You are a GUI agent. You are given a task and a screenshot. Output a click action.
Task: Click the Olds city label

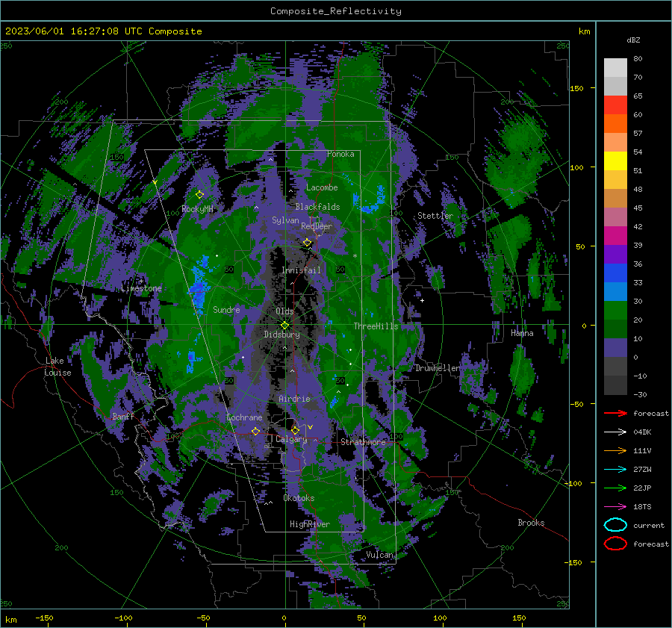284,311
